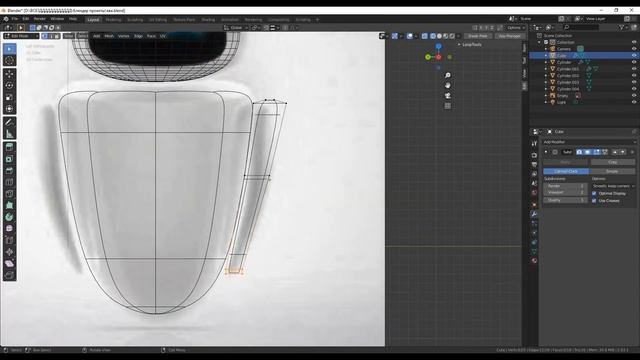640x360 pixels.
Task: Click the viewport zoom magnifier icon
Action: coord(448,75)
